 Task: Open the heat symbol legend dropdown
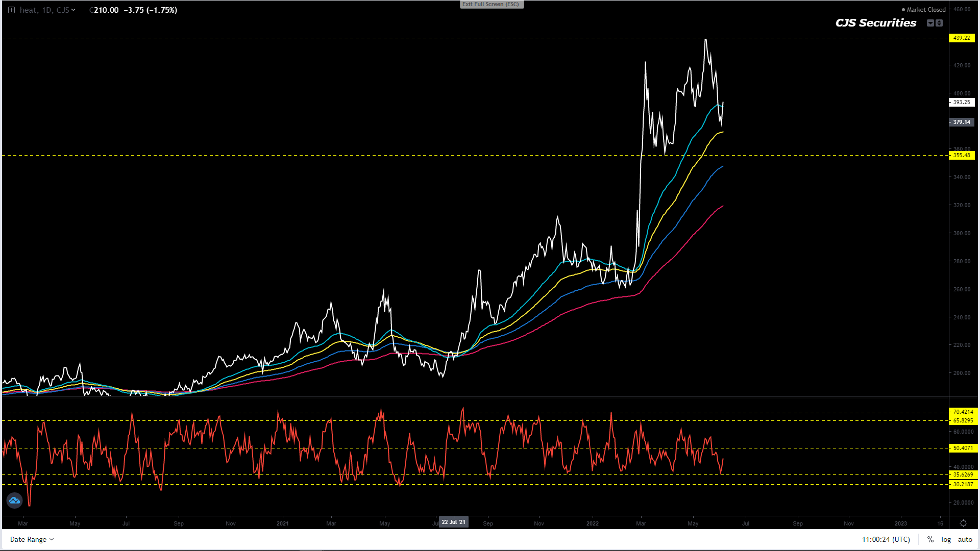click(x=73, y=10)
